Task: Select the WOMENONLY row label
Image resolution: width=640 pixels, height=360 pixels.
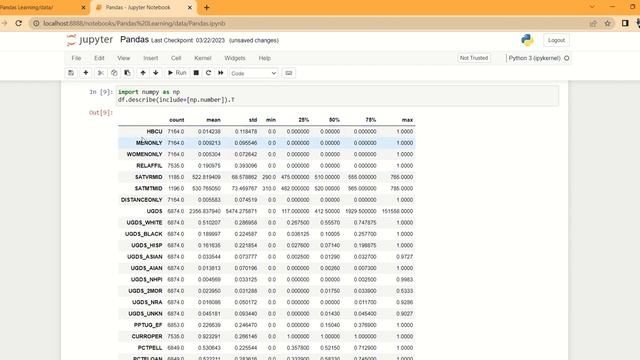Action: point(144,154)
